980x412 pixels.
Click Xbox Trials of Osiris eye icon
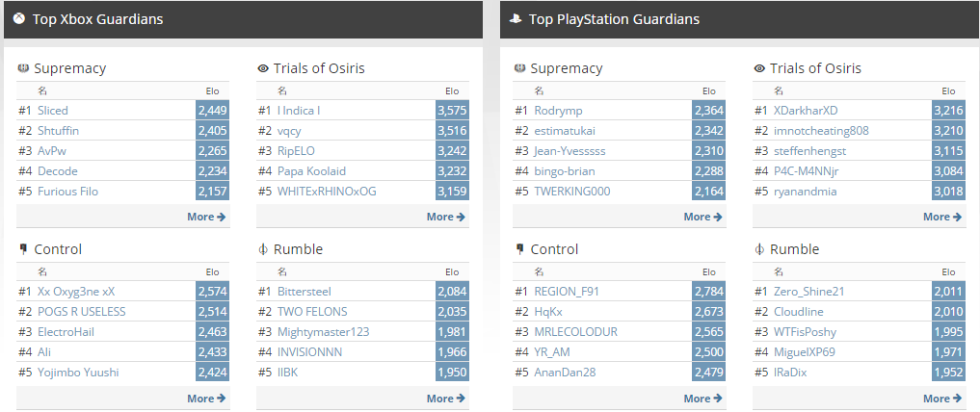pos(263,68)
